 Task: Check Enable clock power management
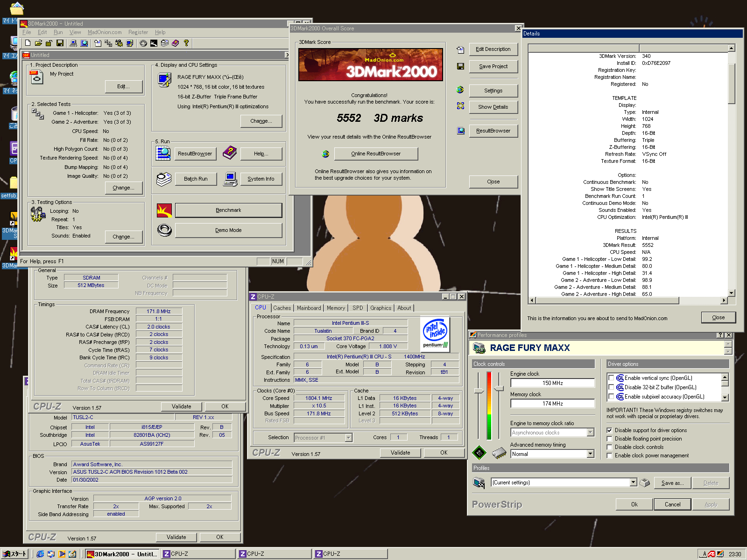(x=609, y=455)
